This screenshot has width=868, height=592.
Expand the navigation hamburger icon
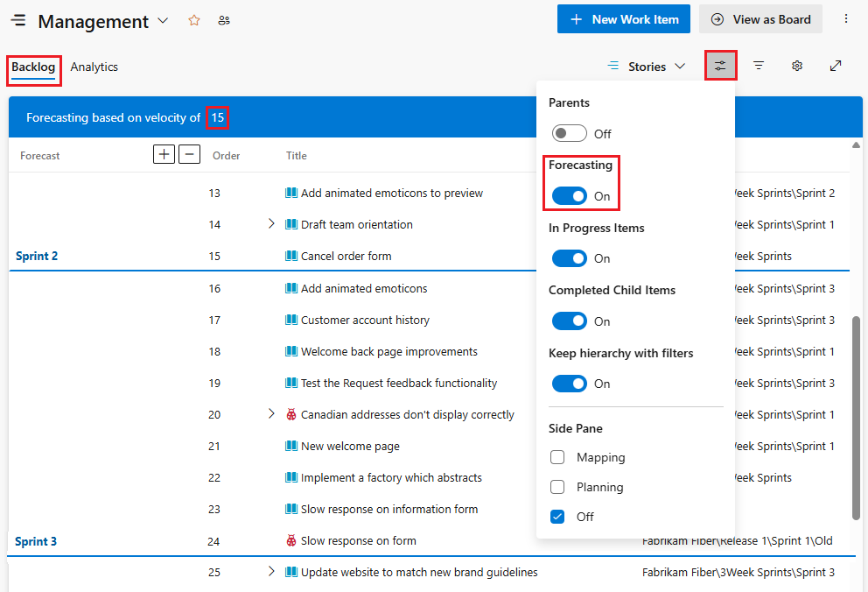17,20
